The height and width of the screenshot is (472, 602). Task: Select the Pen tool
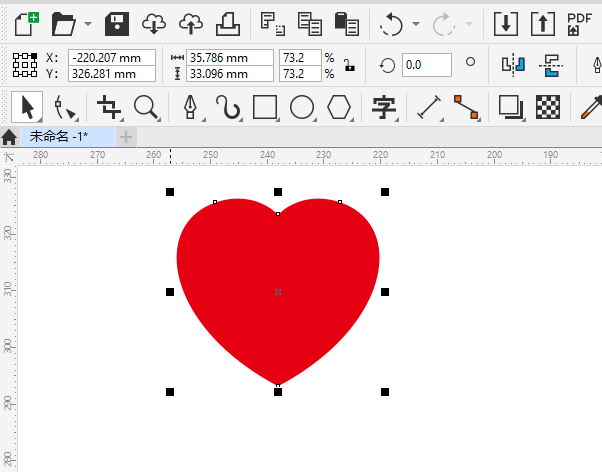(191, 106)
